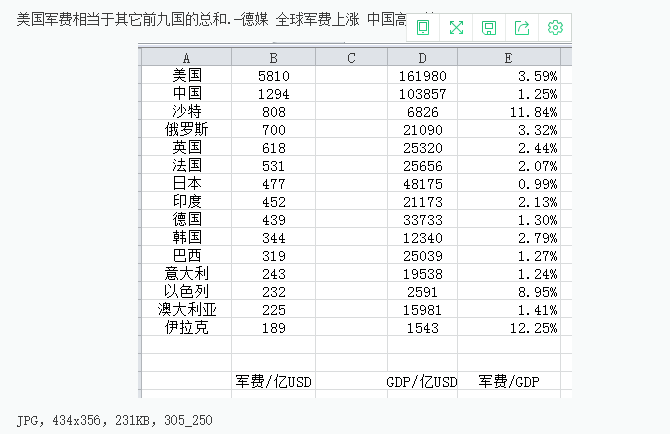670x434 pixels.
Task: Click the 军费/亿USD label cell
Action: pyautogui.click(x=273, y=381)
